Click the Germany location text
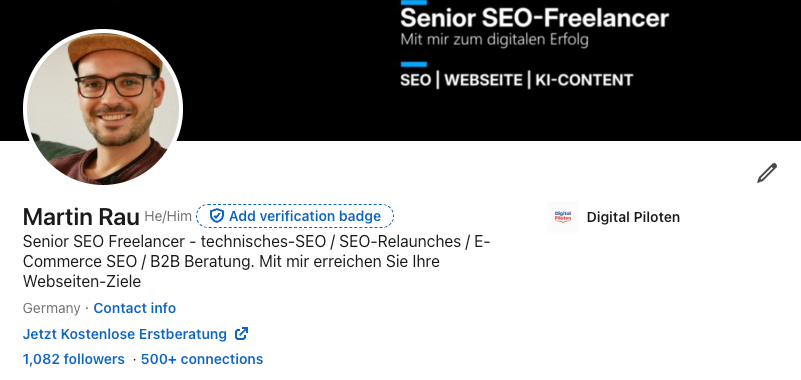This screenshot has height=380, width=801. (x=52, y=308)
